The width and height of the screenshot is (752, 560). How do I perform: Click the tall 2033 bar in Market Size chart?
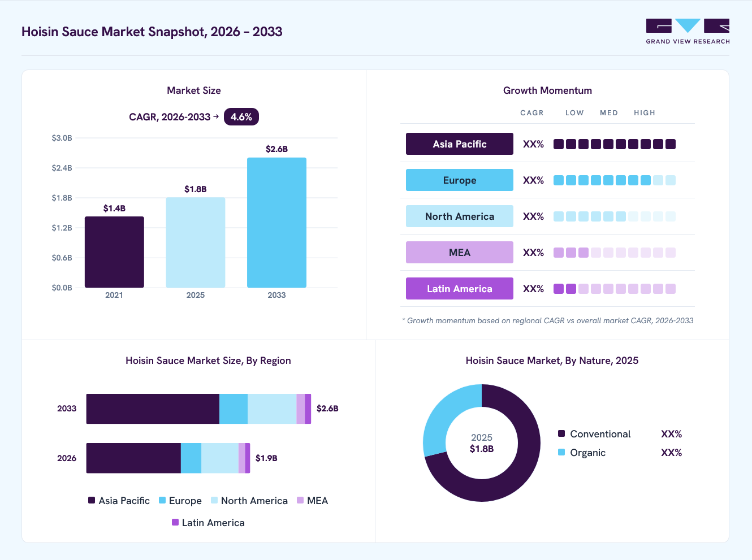click(x=276, y=223)
